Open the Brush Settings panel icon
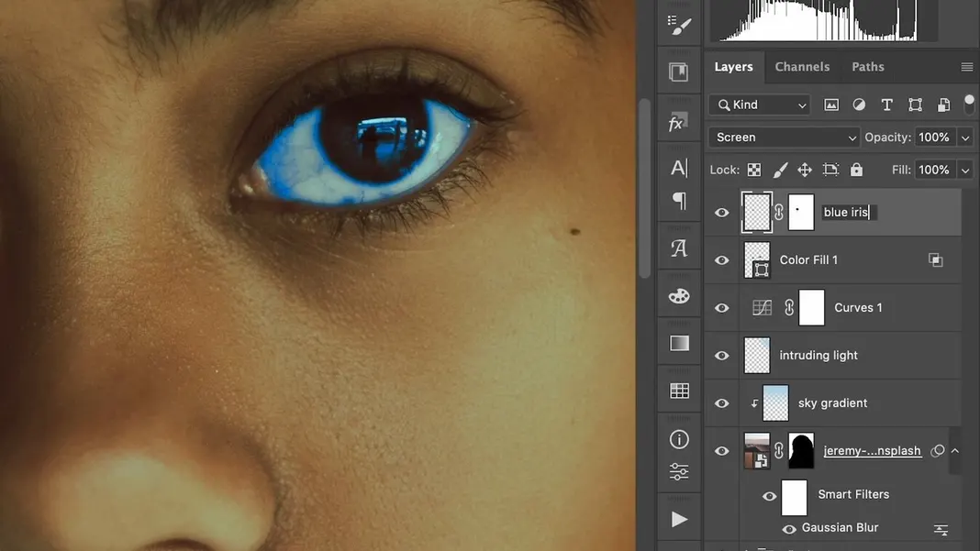This screenshot has height=551, width=980. pos(679,25)
